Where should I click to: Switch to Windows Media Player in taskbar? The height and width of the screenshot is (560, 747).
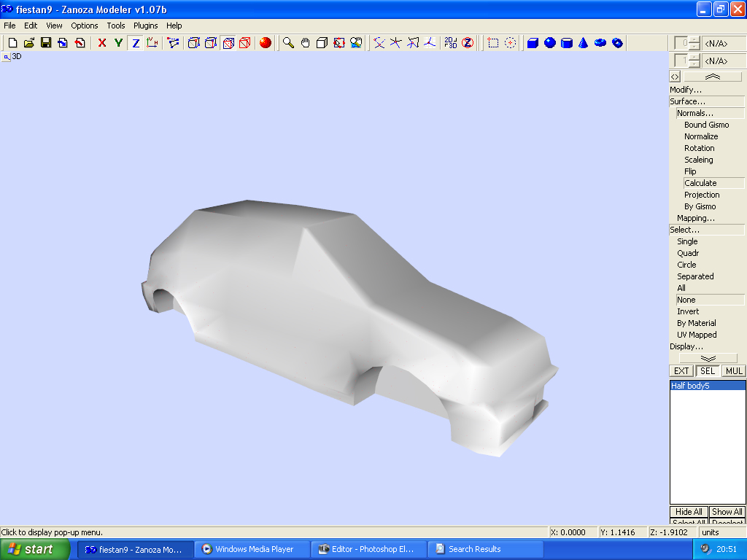click(x=253, y=549)
